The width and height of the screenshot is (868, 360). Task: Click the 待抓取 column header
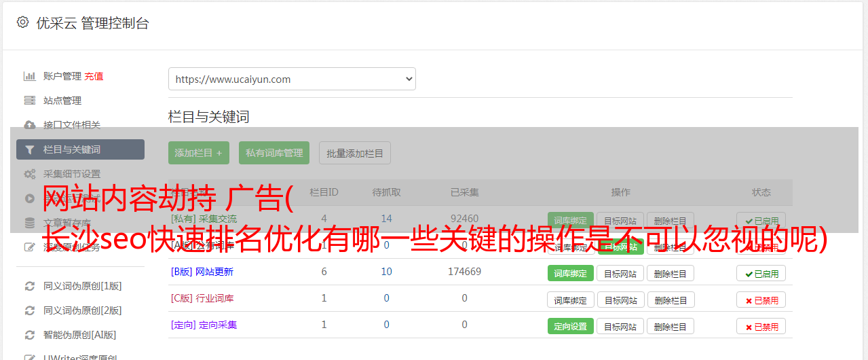pyautogui.click(x=386, y=192)
